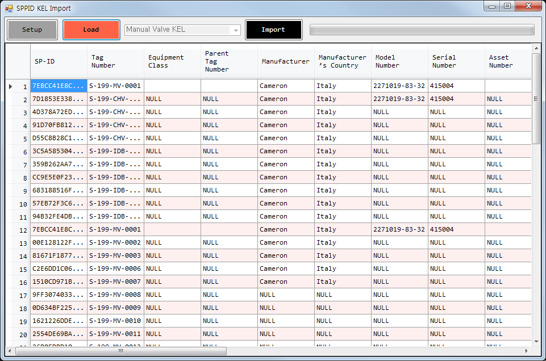Select SP-ID cell 00E128122F...
This screenshot has width=546, height=361.
click(x=59, y=243)
